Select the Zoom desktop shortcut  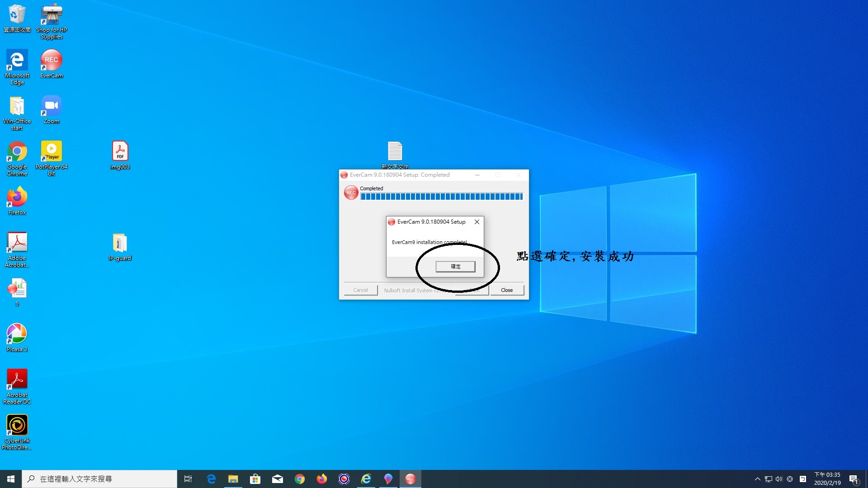tap(52, 109)
